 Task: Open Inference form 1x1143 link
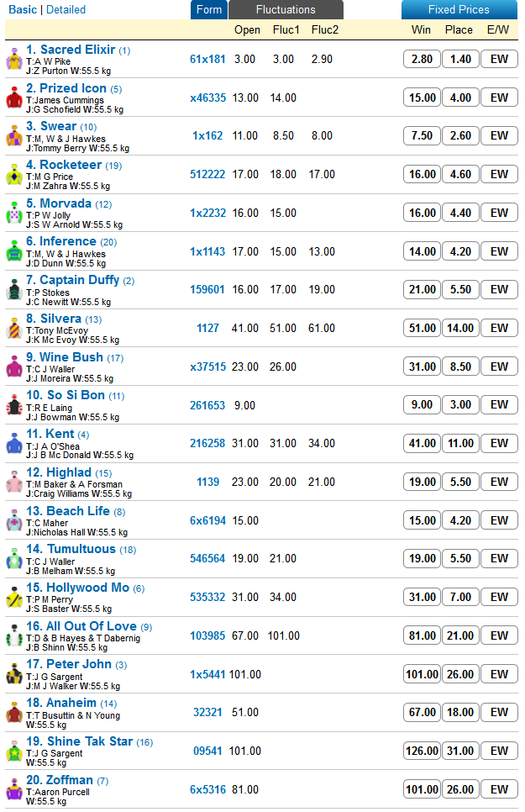point(207,251)
